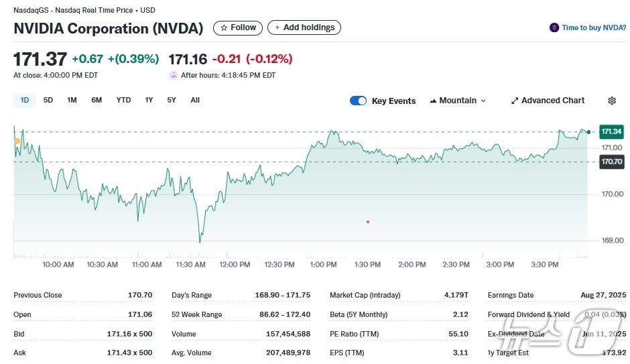This screenshot has height=364, width=630.
Task: Toggle the Key Events switch
Action: point(358,101)
